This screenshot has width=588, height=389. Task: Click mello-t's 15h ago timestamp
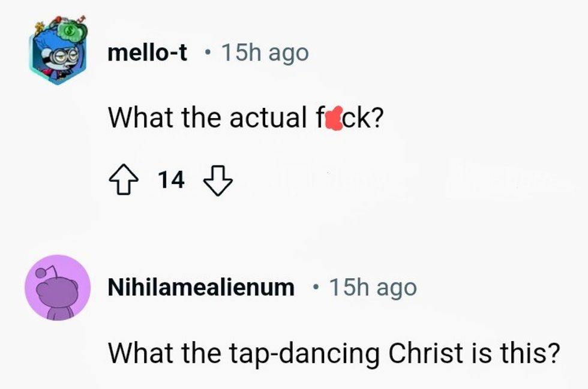pos(265,53)
